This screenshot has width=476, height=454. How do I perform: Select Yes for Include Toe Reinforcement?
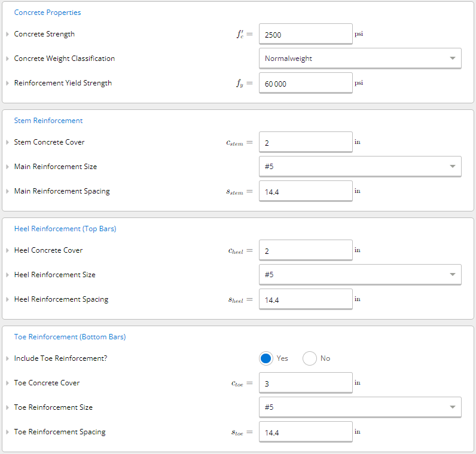[267, 358]
